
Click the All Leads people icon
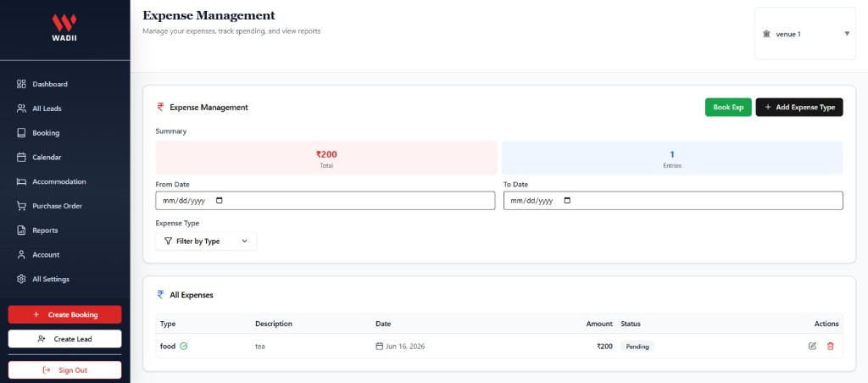(21, 108)
